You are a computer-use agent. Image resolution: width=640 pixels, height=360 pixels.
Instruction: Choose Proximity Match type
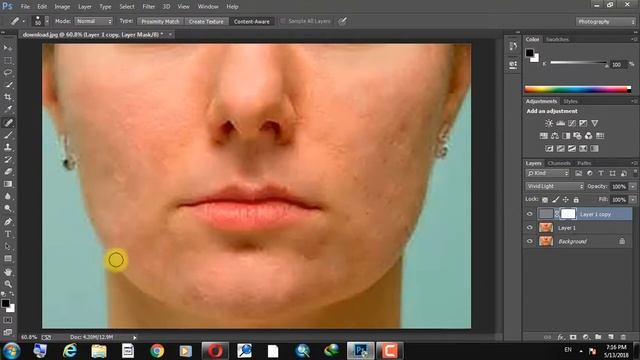click(x=160, y=21)
